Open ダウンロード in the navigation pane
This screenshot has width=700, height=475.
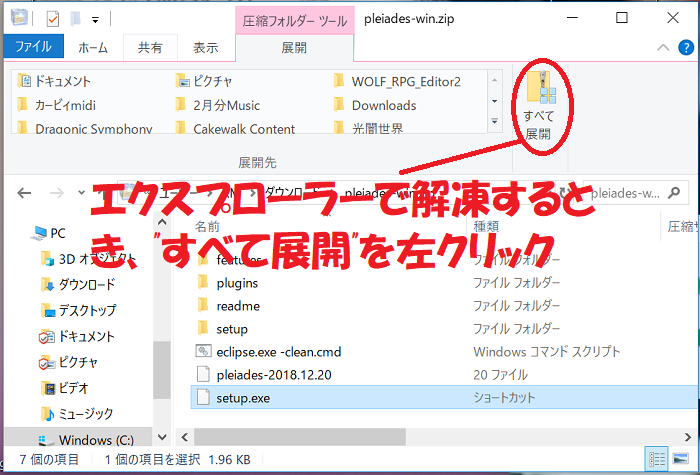(x=78, y=284)
